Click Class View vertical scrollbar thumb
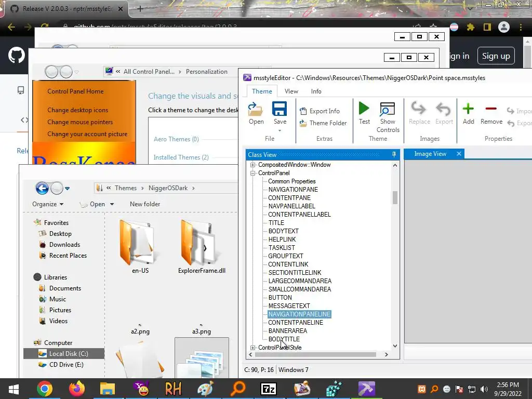Screen dimensions: 532x399 pos(395,198)
